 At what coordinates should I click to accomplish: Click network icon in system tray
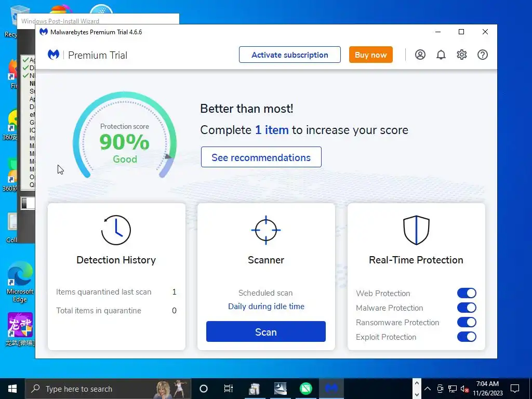[x=453, y=389]
